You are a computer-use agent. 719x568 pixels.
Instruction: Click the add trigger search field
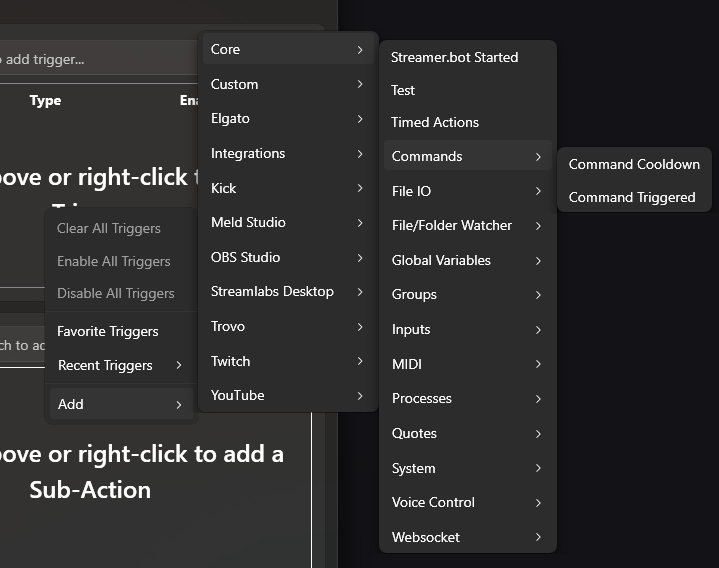coord(95,59)
